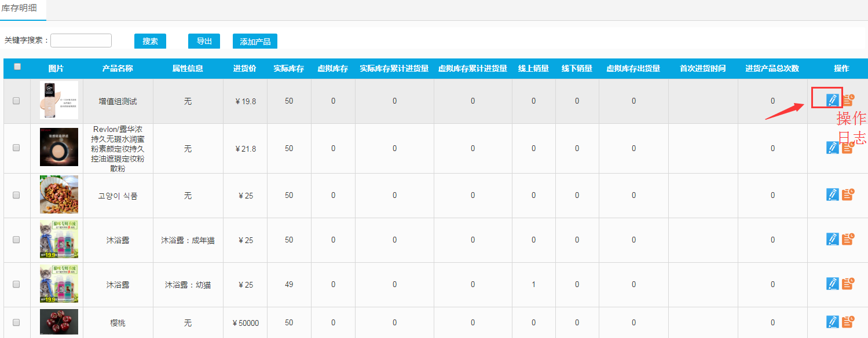
Task: Open the 고양이 식품 cat food thumbnail
Action: [59, 195]
